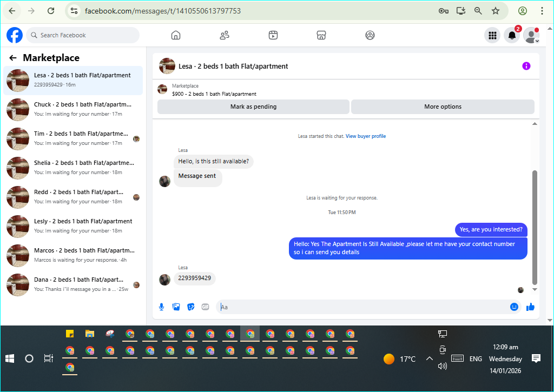Reload the page
This screenshot has height=392, width=554.
point(51,11)
